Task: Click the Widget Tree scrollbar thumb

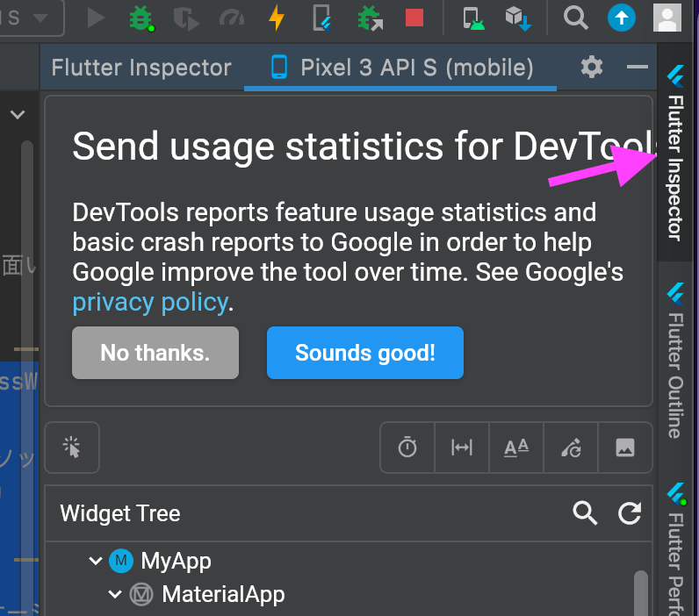Action: click(641, 592)
